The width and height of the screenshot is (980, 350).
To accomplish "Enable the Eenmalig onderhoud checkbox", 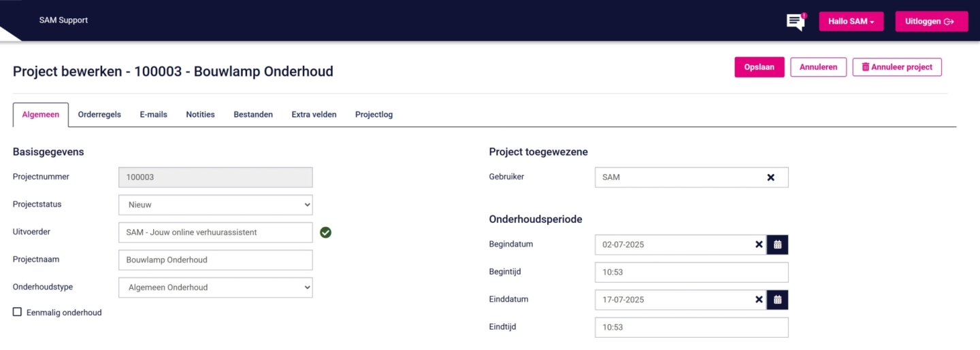I will point(18,312).
